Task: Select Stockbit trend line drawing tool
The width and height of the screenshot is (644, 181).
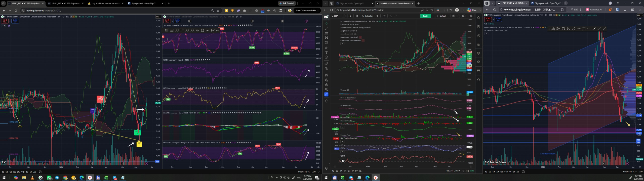Action: (x=326, y=28)
